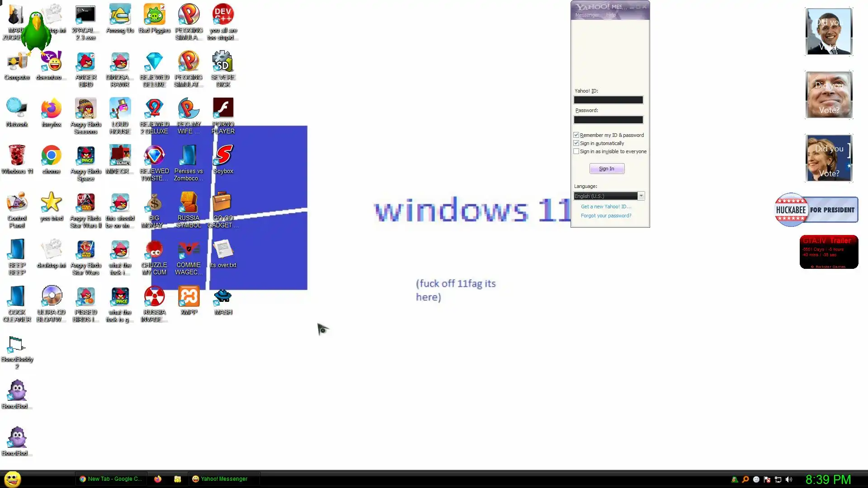
Task: Toggle Sign in automatically checkbox
Action: [576, 143]
